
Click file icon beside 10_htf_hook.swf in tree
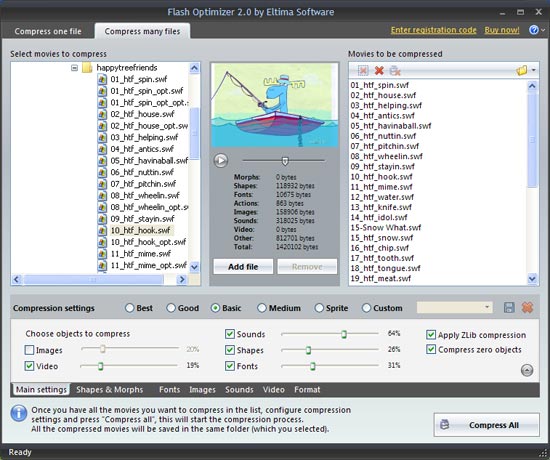[x=102, y=231]
